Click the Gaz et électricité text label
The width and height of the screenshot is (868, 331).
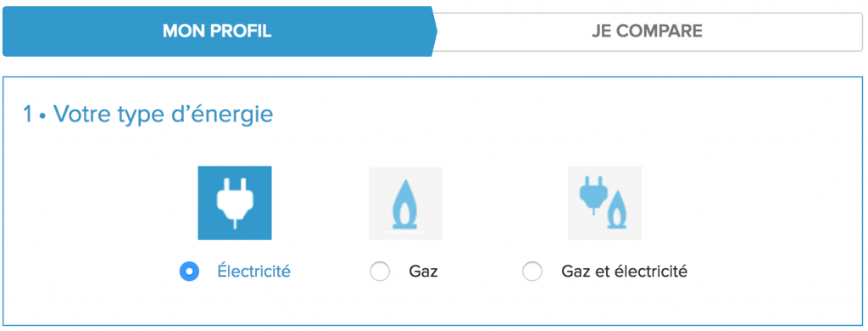625,272
